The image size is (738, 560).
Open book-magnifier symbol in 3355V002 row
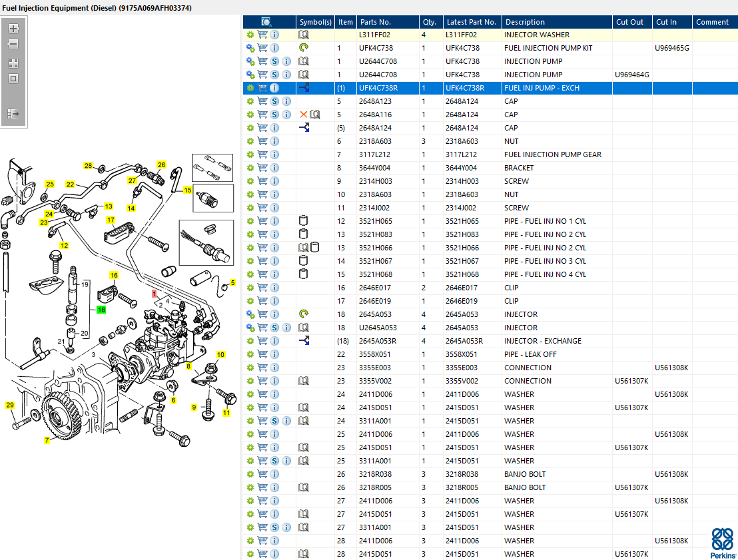304,381
